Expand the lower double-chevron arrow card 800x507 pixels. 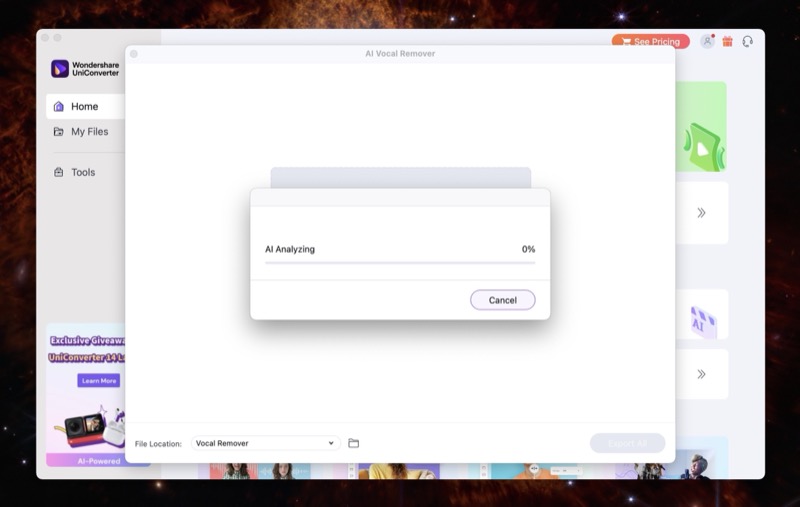[702, 374]
